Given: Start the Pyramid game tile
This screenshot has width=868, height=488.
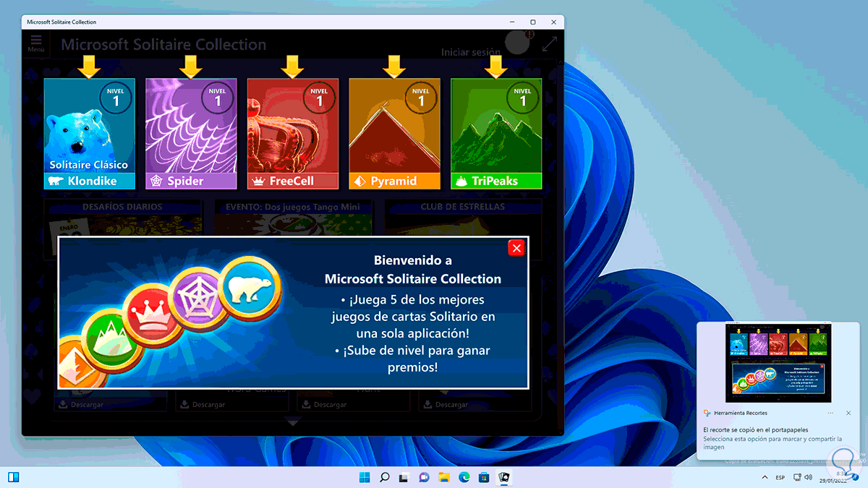Looking at the screenshot, I should 394,134.
